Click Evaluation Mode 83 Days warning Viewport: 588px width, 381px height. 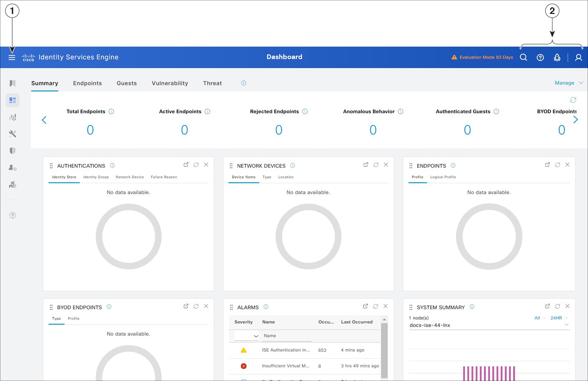(x=482, y=57)
